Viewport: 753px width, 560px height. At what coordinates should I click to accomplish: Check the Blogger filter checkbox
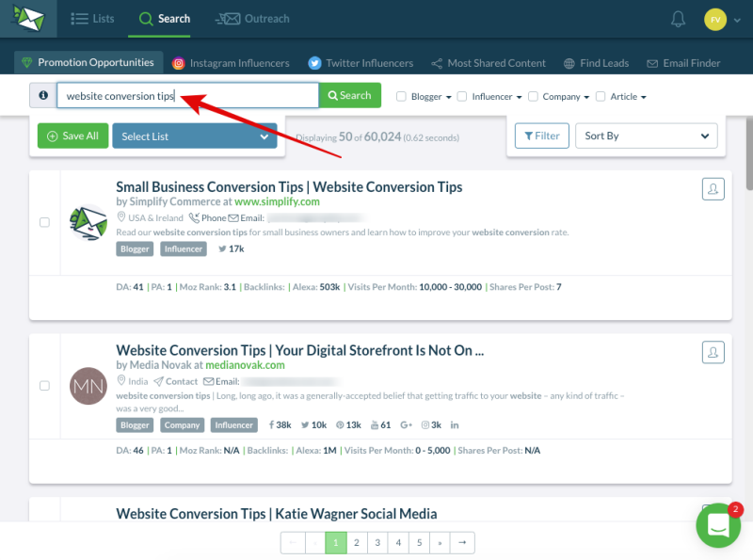(x=401, y=97)
